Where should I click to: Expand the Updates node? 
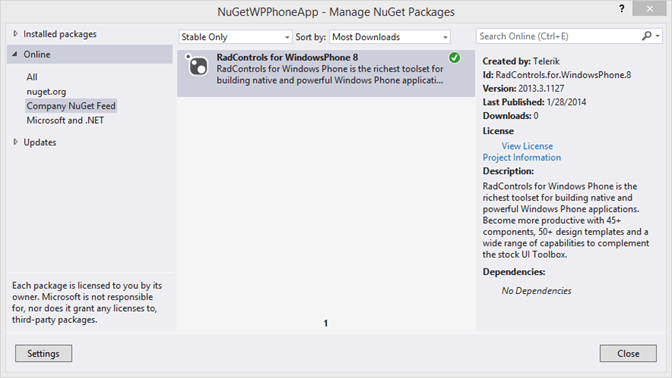(15, 142)
